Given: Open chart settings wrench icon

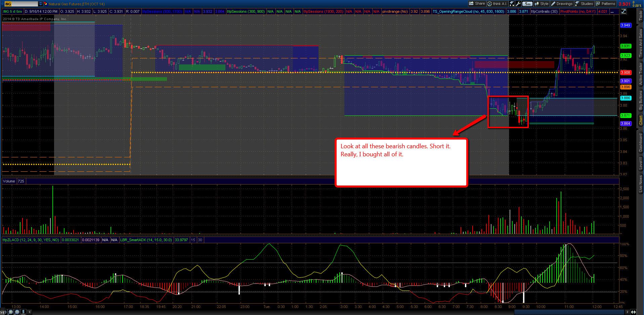Looking at the screenshot, I should pos(518,4).
